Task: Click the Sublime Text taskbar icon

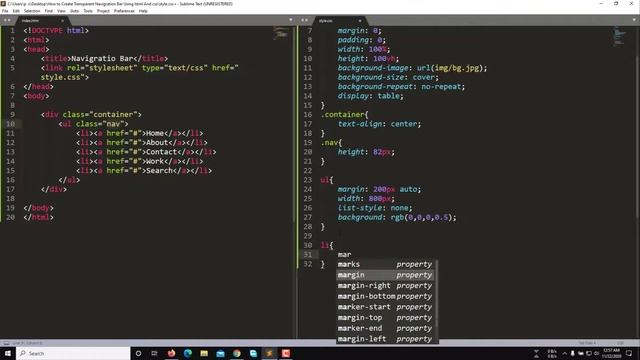Action: coord(269,353)
